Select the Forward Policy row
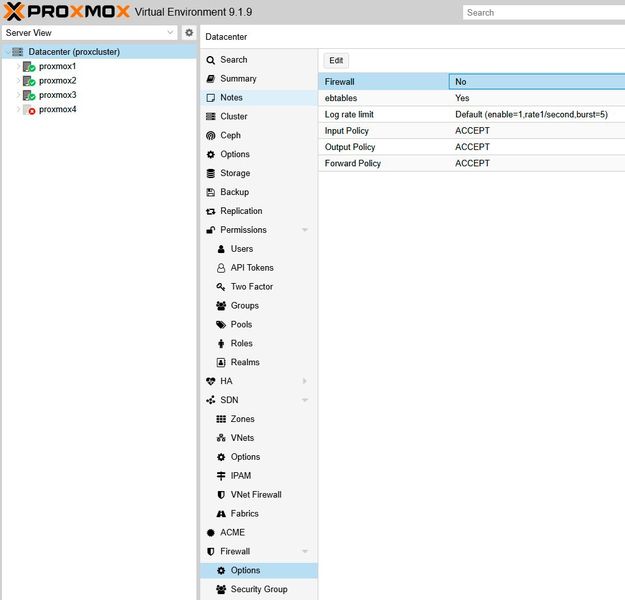The image size is (625, 600). coord(472,163)
